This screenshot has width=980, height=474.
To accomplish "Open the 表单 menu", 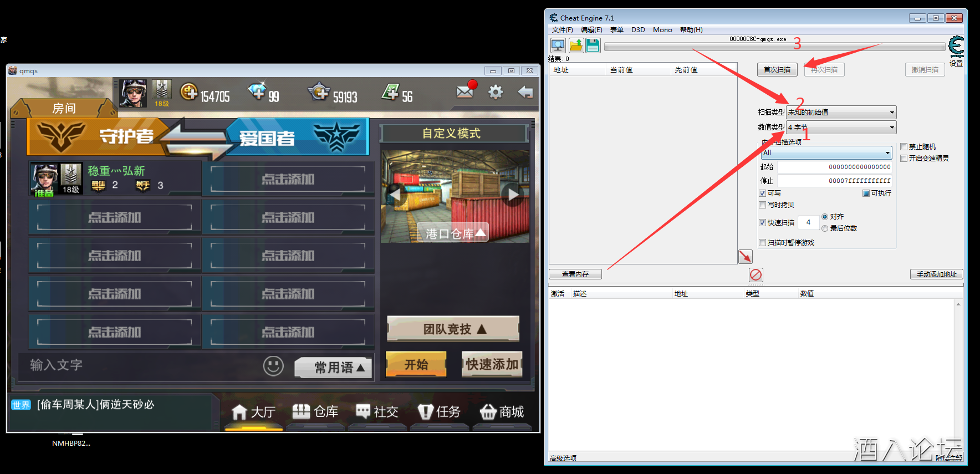I will pos(617,30).
